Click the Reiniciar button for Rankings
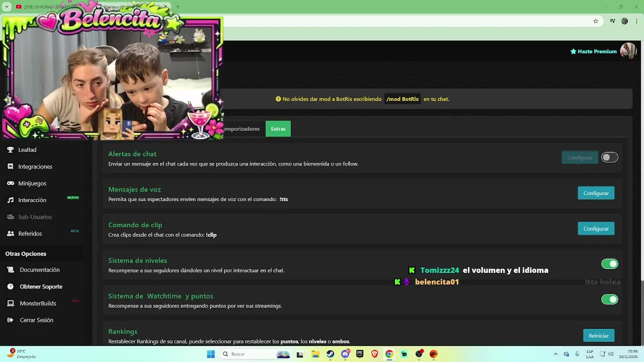Screen dimensions: 644x362 point(598,336)
